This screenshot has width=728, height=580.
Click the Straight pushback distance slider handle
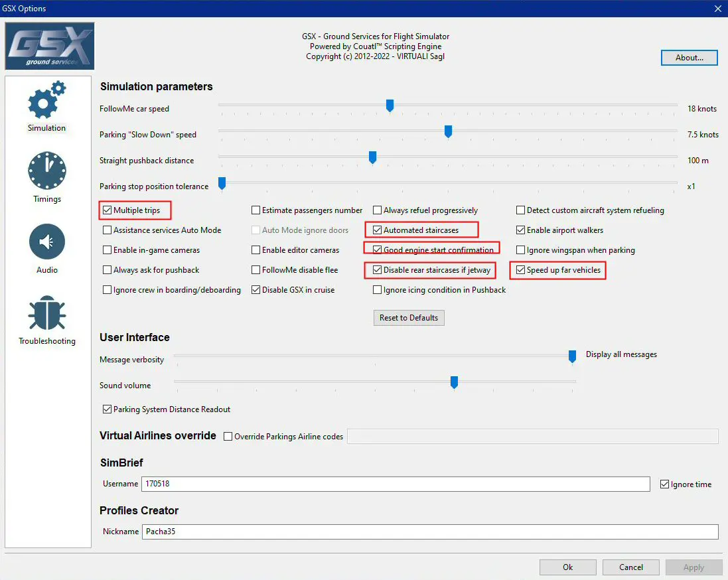coord(372,158)
